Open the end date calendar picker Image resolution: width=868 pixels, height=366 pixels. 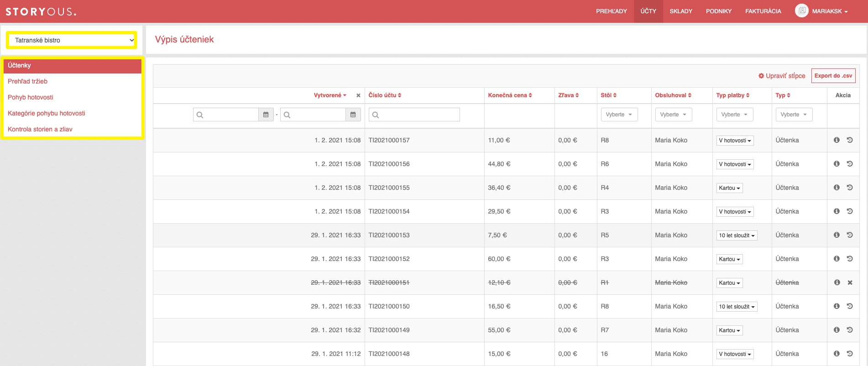pyautogui.click(x=353, y=115)
